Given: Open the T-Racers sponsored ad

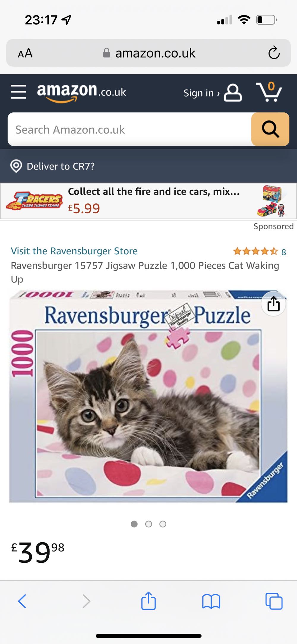Looking at the screenshot, I should coord(148,201).
